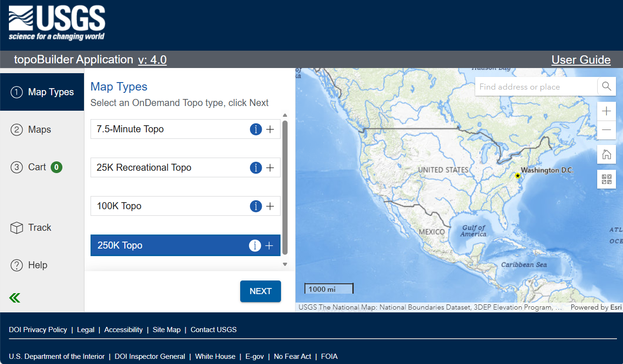This screenshot has width=623, height=364.
Task: Open the basemap gallery icon
Action: coord(606,179)
